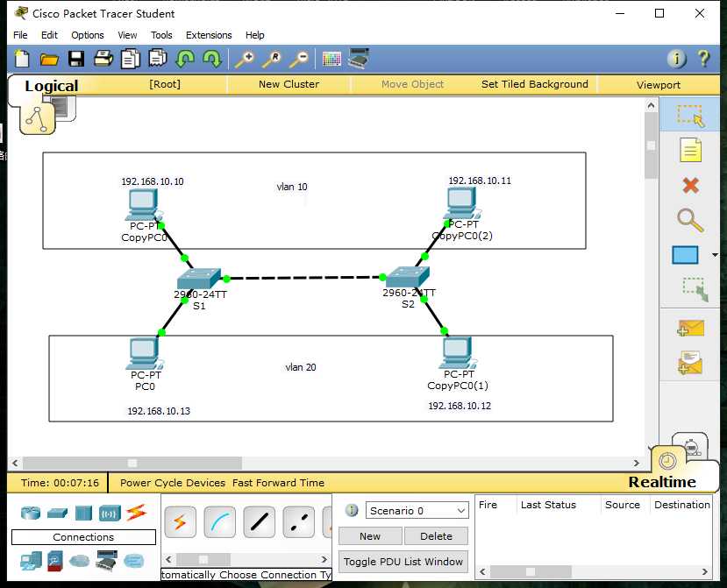Open the Extensions menu
This screenshot has height=588, width=727.
[x=209, y=35]
